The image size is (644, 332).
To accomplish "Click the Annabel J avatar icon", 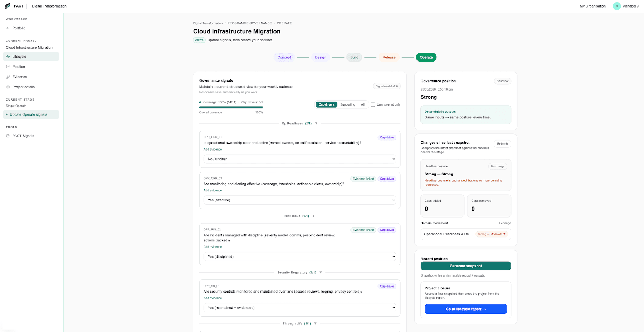I will point(616,6).
